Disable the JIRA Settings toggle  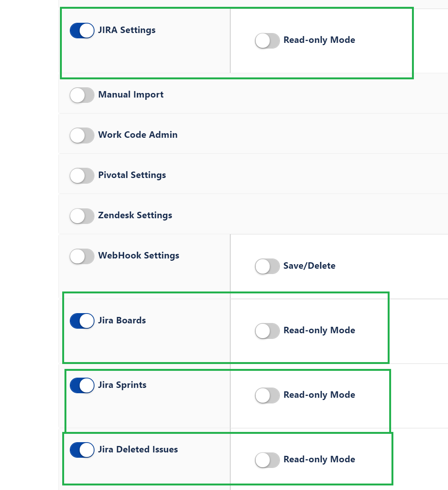[x=82, y=30]
